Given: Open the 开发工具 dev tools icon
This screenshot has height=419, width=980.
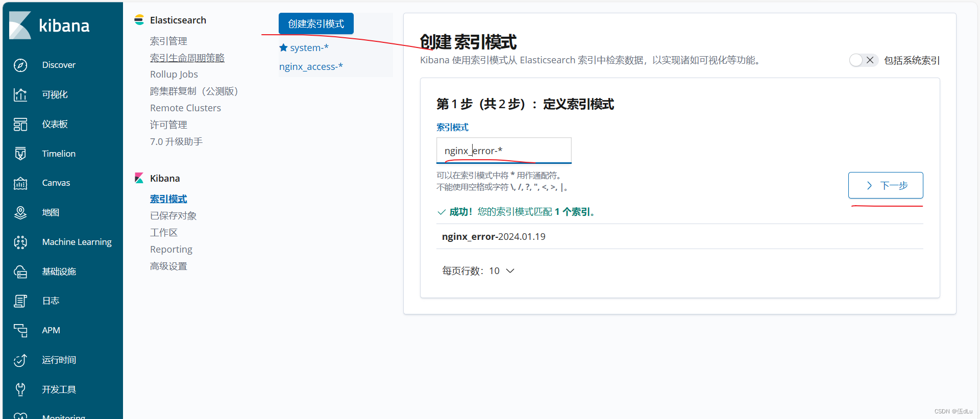Looking at the screenshot, I should [x=20, y=389].
